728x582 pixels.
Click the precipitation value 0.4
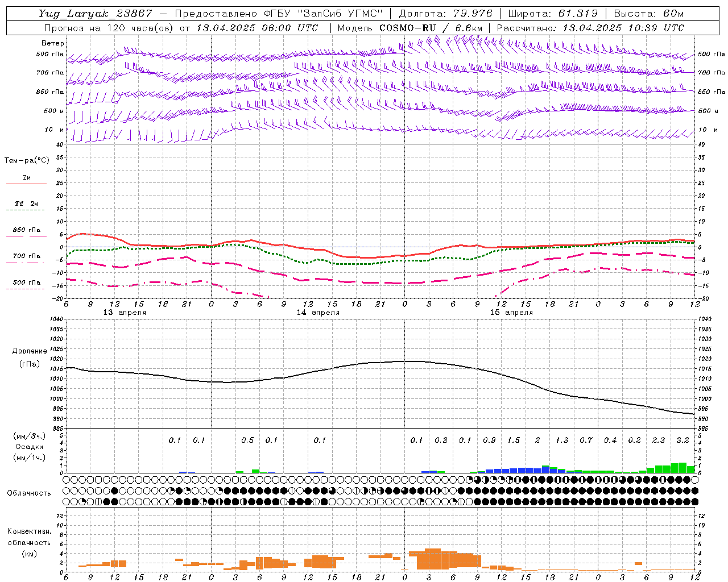click(x=610, y=440)
